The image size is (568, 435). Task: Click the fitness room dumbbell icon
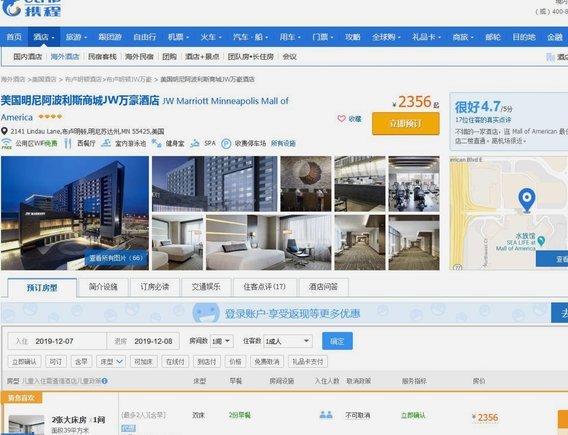[156, 143]
